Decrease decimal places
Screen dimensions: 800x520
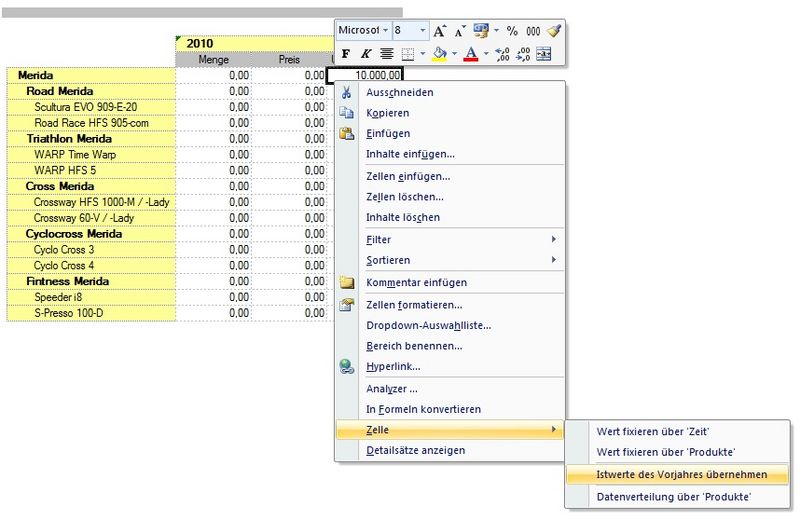(523, 54)
